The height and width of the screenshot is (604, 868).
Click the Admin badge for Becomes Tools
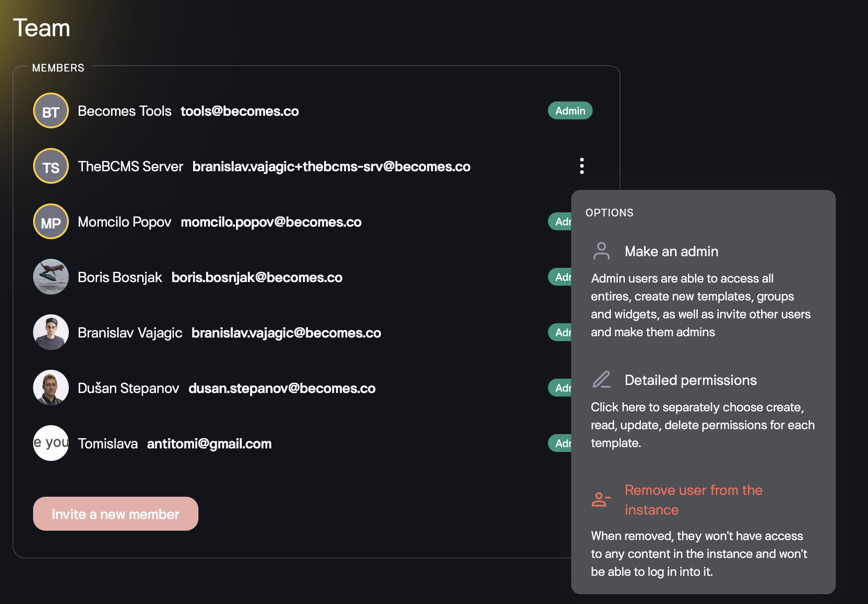pos(570,111)
